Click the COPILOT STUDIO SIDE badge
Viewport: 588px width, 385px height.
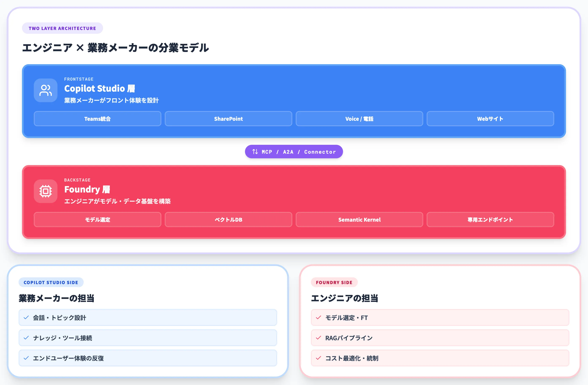[51, 282]
